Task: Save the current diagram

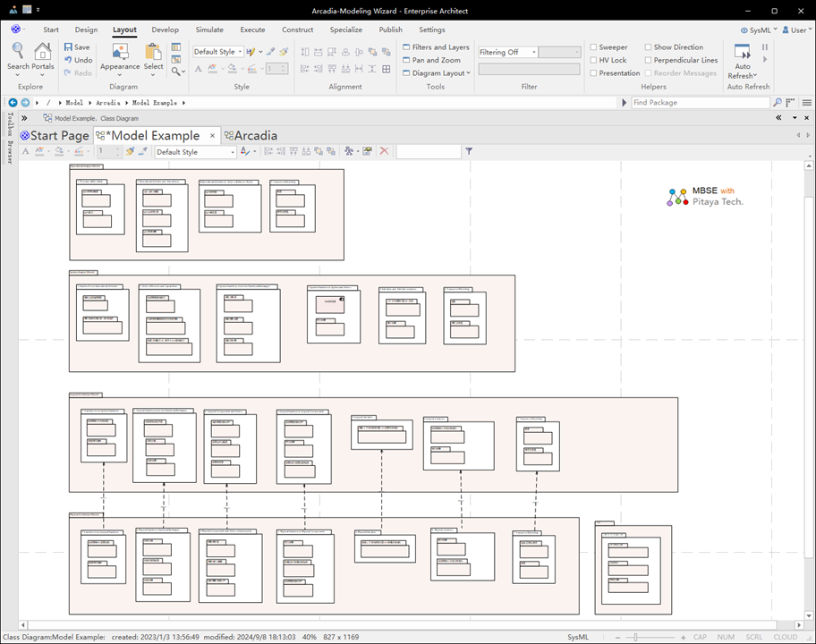Action: [77, 47]
